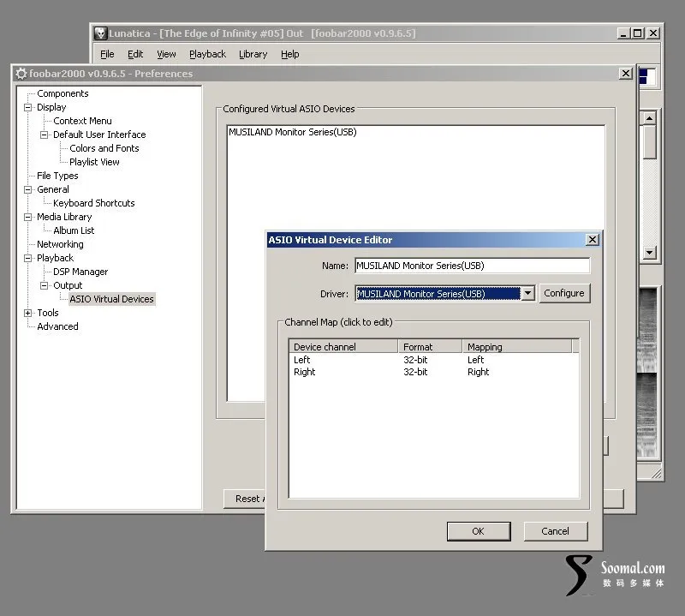Select Keyboard Shortcuts preferences page
The width and height of the screenshot is (685, 616).
(94, 203)
